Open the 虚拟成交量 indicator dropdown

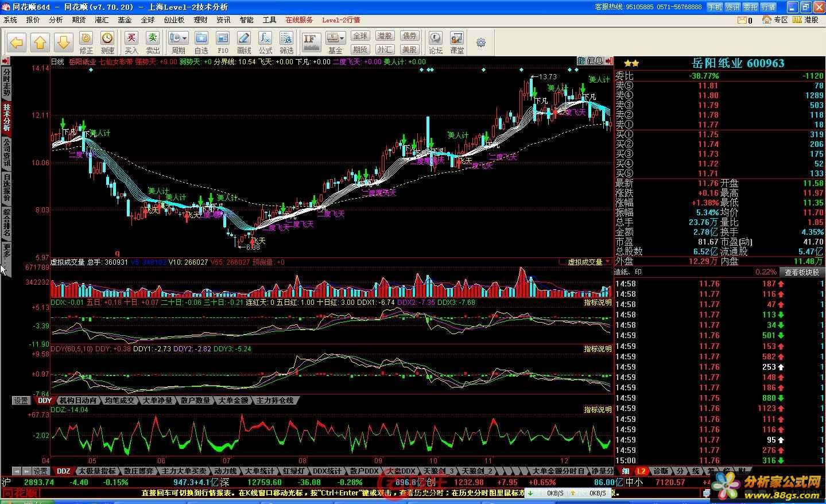[585, 262]
